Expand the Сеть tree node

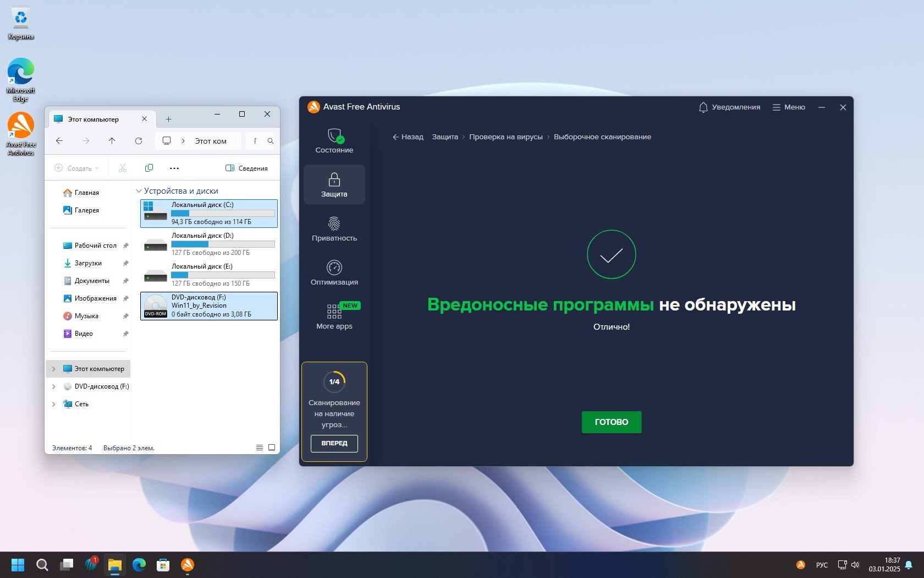click(53, 404)
